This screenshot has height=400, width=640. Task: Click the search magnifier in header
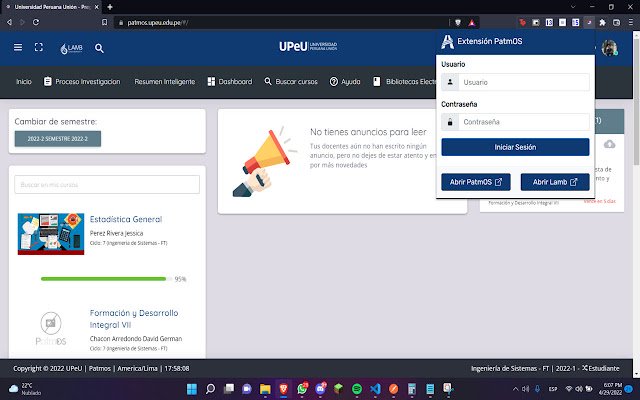[x=99, y=48]
